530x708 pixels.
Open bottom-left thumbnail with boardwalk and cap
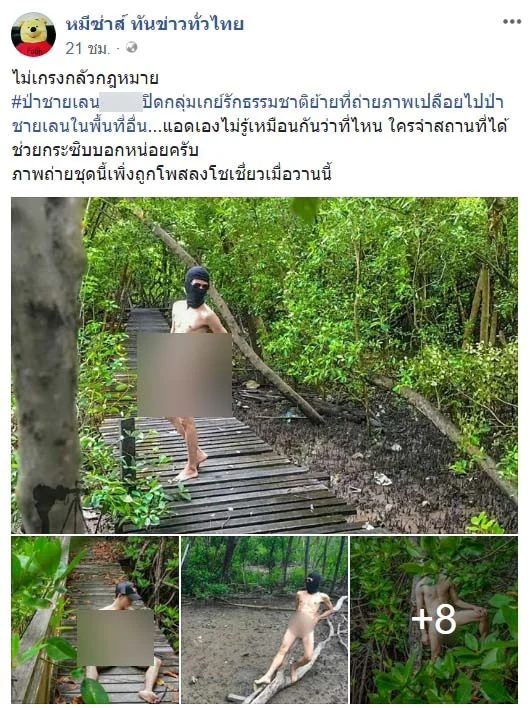point(95,619)
